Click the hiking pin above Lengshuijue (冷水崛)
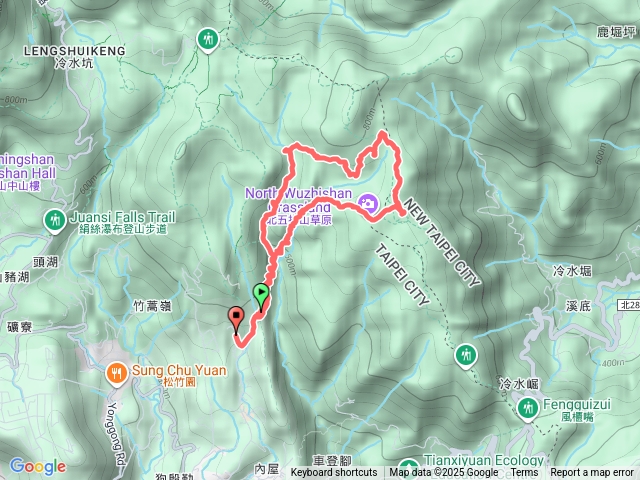640x480 pixels. click(x=466, y=356)
